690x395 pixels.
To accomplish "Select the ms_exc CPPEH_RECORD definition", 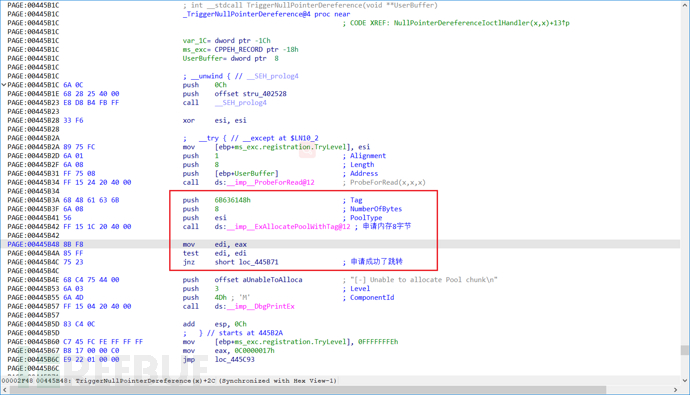I will click(240, 49).
